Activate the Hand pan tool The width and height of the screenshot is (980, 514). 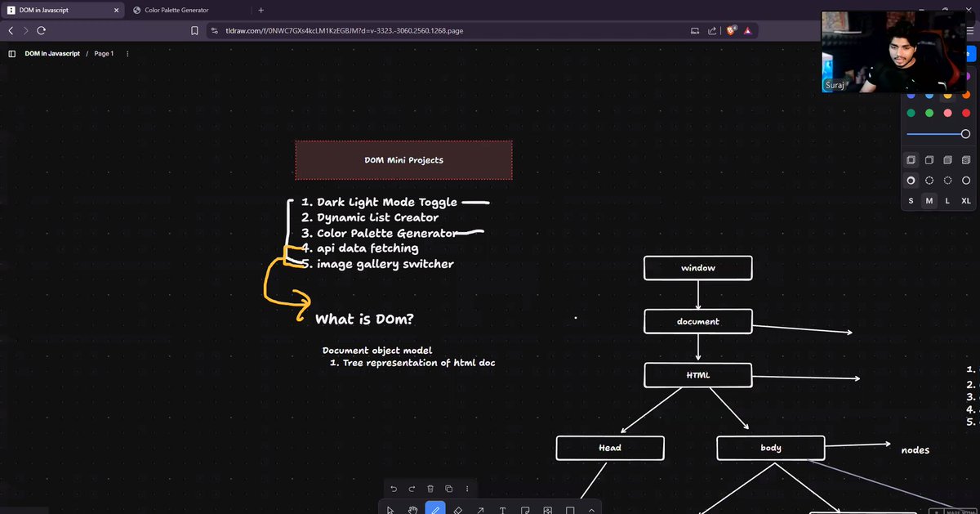412,510
